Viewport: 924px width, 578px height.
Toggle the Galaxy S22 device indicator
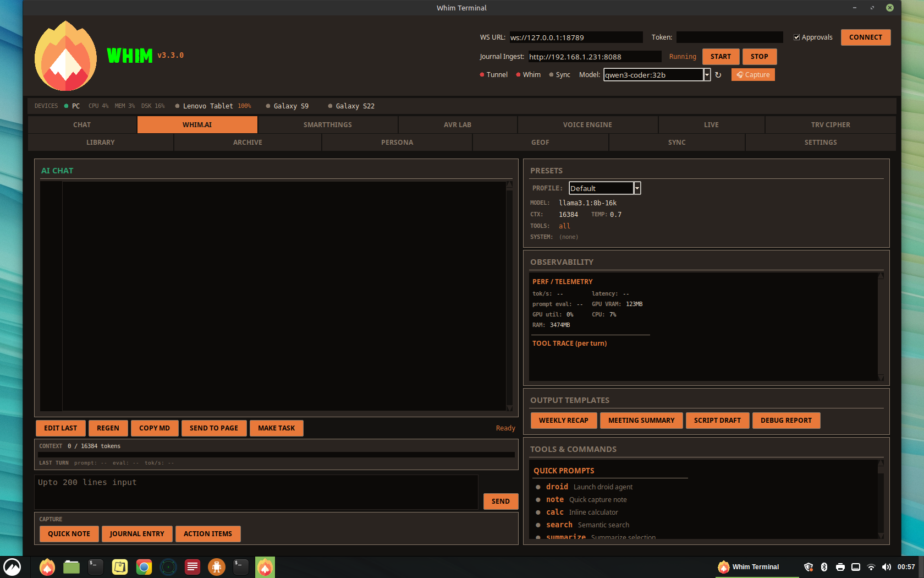click(329, 106)
